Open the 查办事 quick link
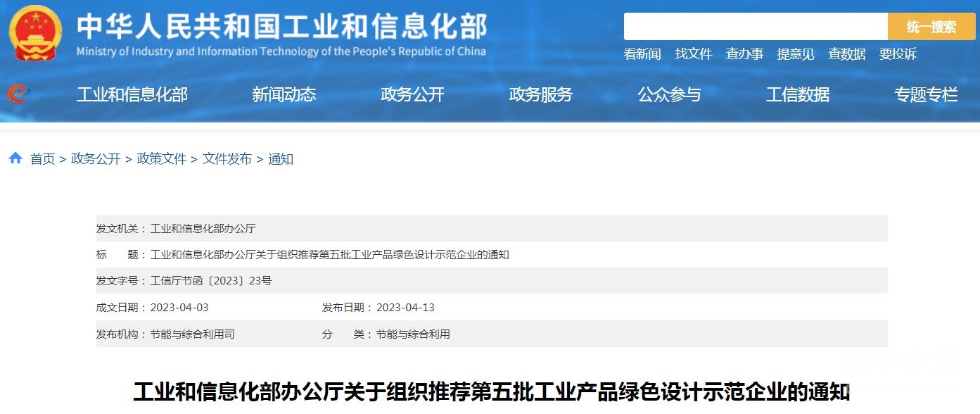 click(744, 54)
